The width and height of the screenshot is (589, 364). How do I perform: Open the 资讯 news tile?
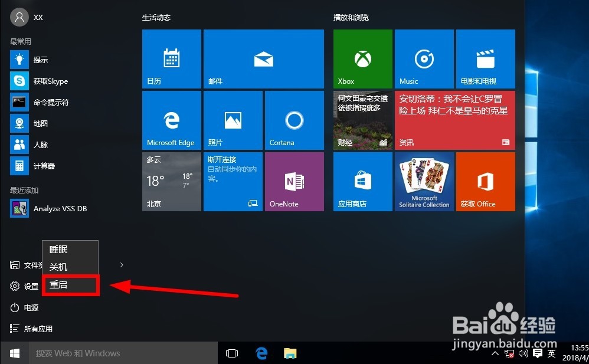[455, 120]
